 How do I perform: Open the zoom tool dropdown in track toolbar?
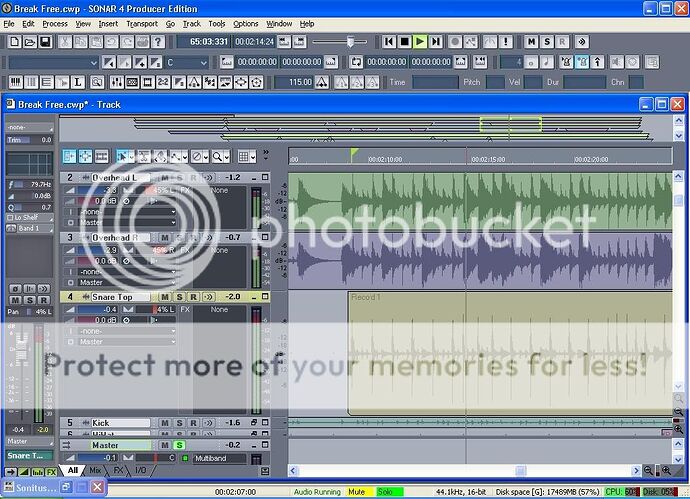click(227, 157)
